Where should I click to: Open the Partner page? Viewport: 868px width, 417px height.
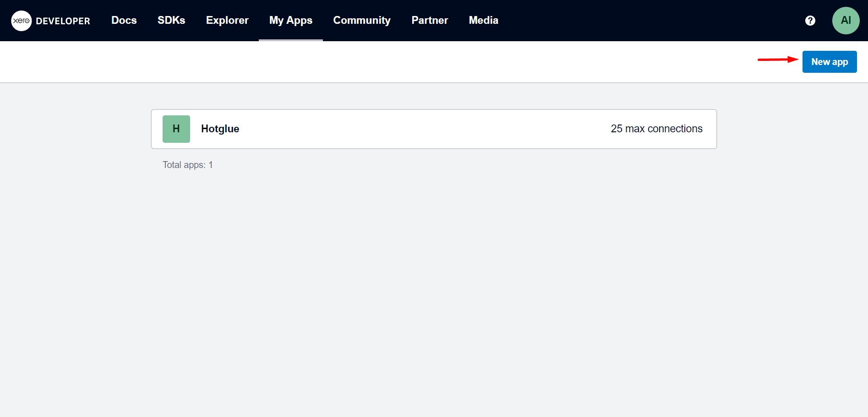pos(430,21)
